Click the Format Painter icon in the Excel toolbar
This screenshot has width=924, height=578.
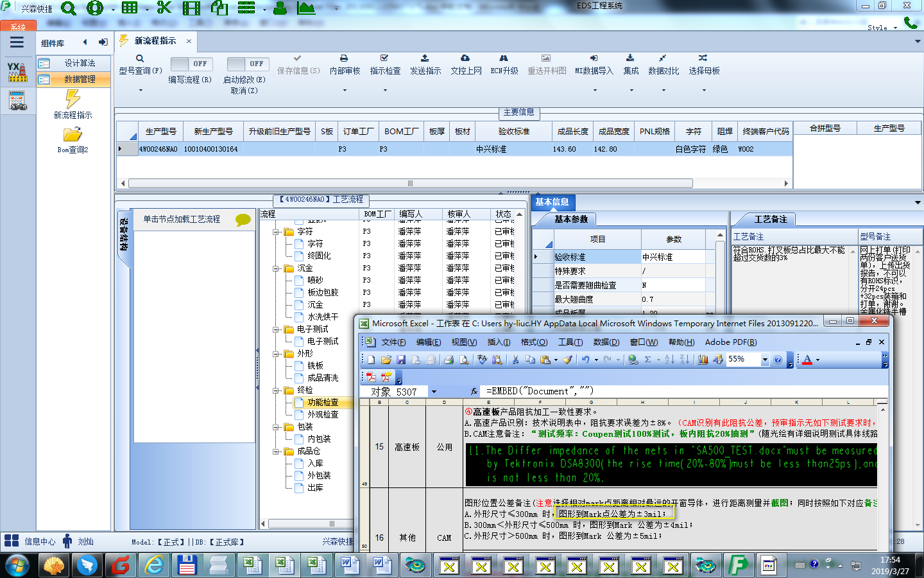567,360
